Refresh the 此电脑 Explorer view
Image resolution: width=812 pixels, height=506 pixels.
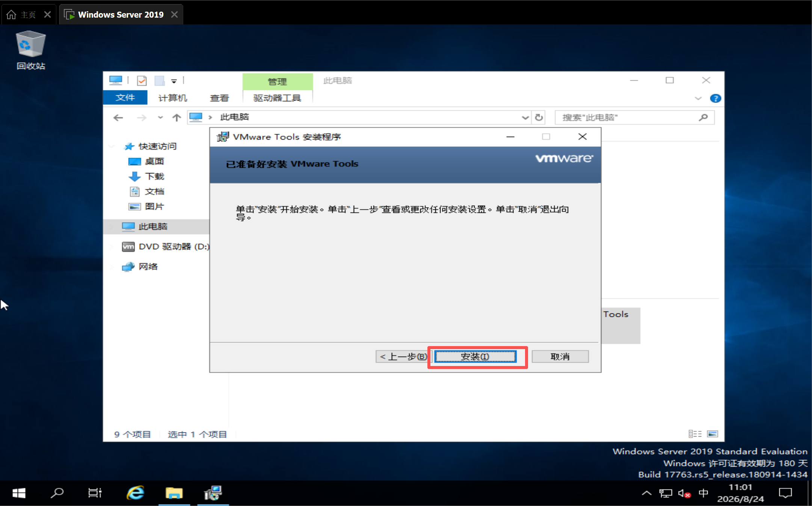pos(539,117)
